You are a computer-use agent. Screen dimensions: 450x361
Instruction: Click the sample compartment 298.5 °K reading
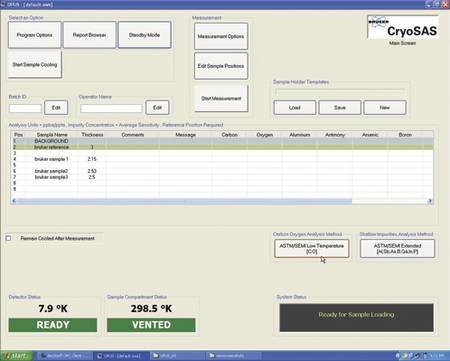pos(151,308)
